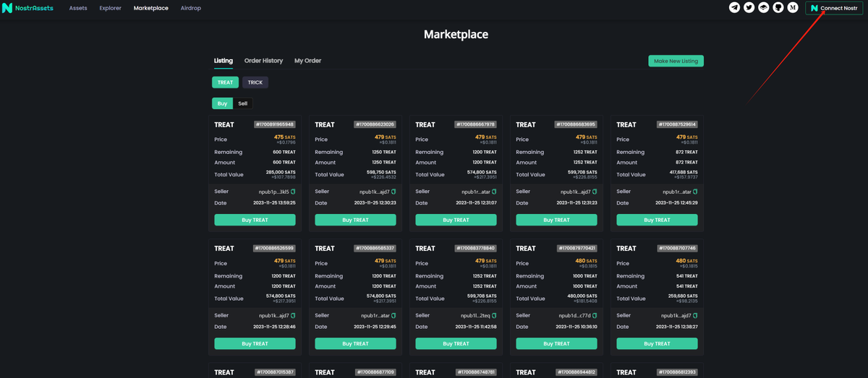Copy seller address in order #1700886683695
Viewport: 868px width, 378px height.
pyautogui.click(x=595, y=192)
